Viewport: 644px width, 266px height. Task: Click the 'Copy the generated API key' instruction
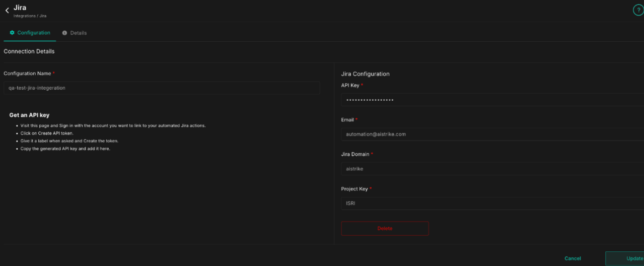pos(65,149)
